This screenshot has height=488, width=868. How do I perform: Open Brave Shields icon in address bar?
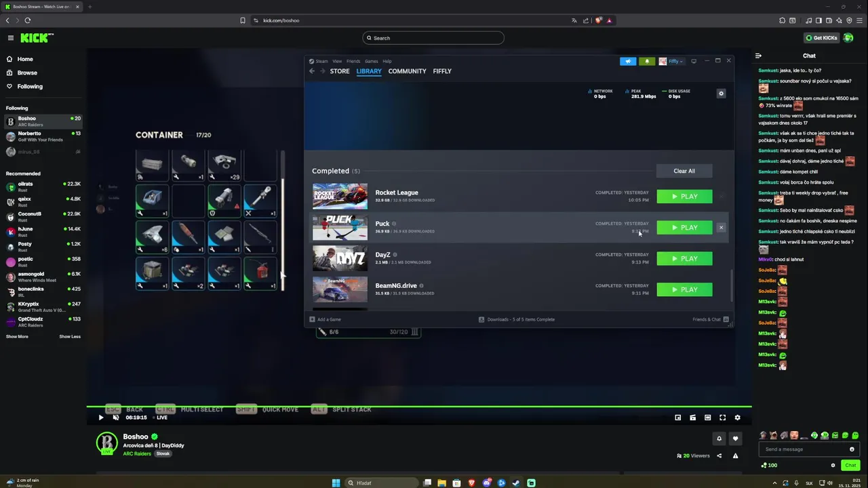598,20
